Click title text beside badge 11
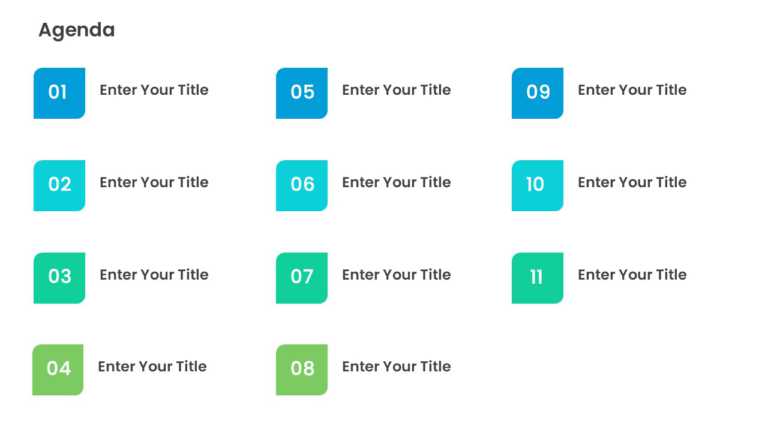Viewport: 768px width, 432px height. coord(632,274)
